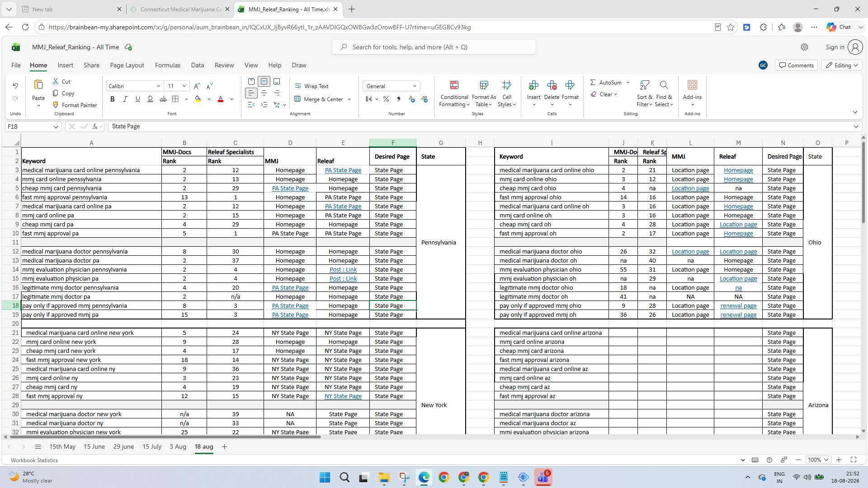Click the Insert cells icon

pos(533,85)
